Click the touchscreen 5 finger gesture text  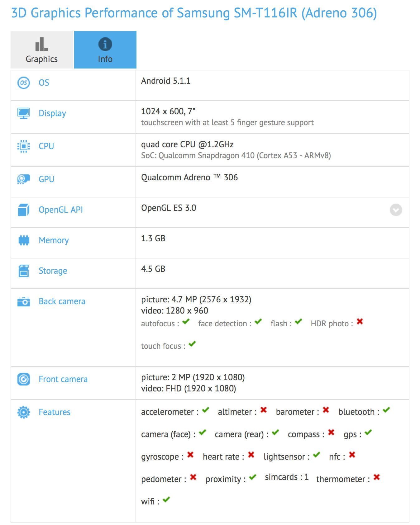point(227,123)
